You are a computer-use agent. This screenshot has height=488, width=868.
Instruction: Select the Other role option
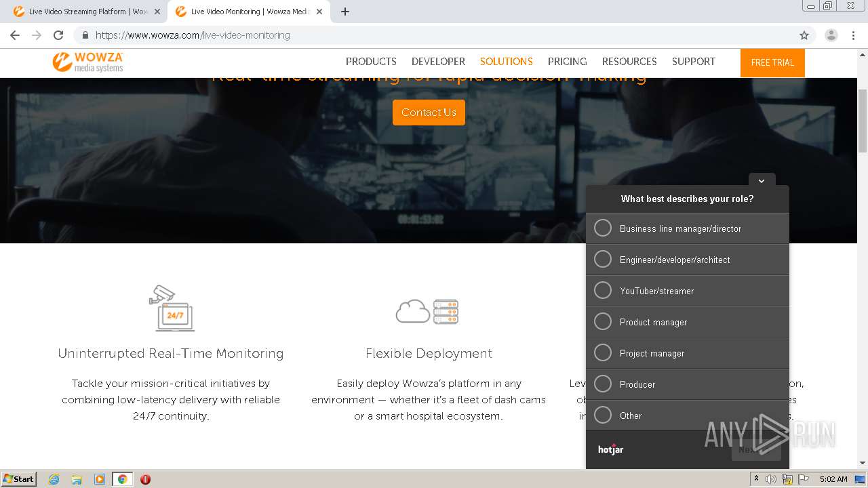pos(688,415)
